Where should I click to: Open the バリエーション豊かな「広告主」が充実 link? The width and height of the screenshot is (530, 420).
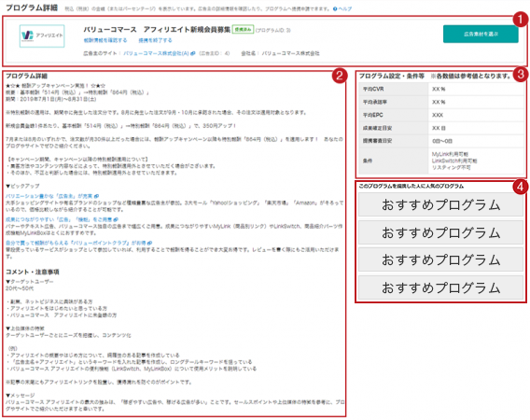pyautogui.click(x=49, y=196)
